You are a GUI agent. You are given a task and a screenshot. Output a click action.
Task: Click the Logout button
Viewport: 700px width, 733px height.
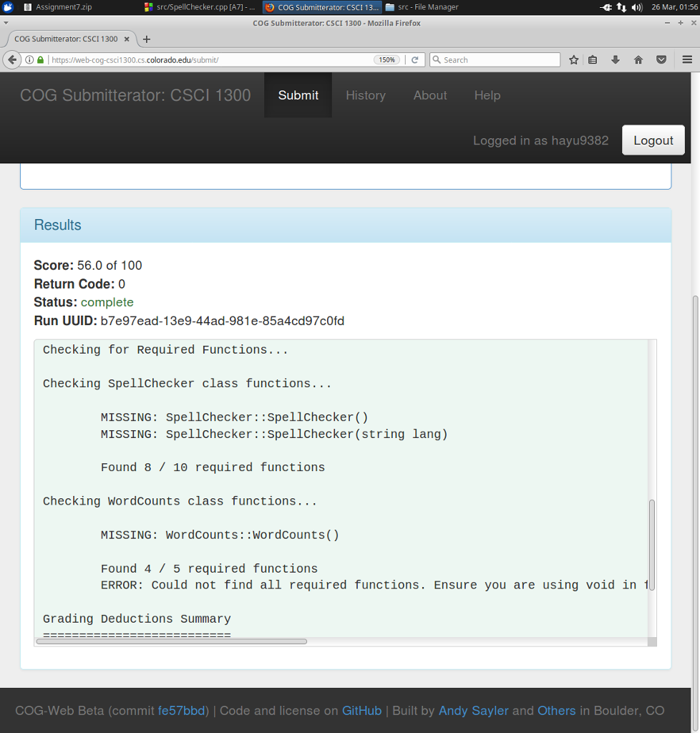click(653, 140)
